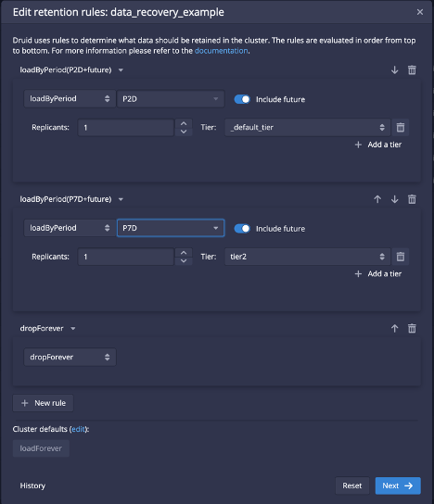
Task: Move the P7D rule down with arrow icon
Action: (x=394, y=199)
